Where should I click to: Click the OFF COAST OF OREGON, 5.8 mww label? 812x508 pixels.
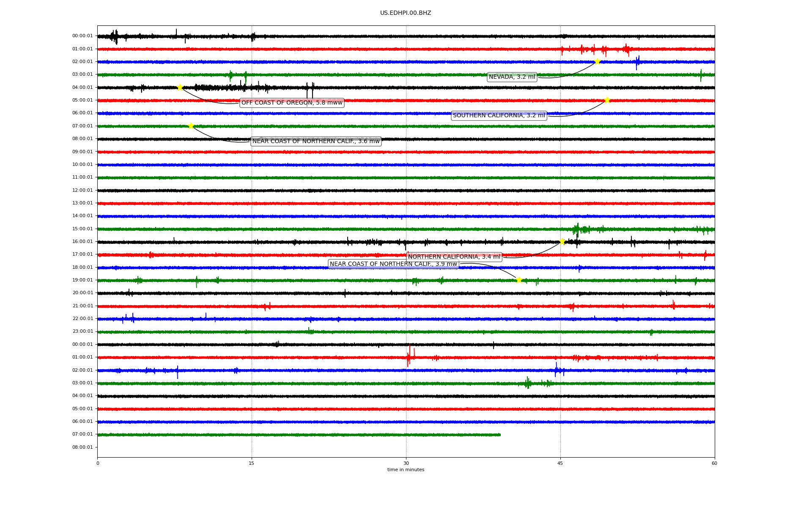coord(292,103)
